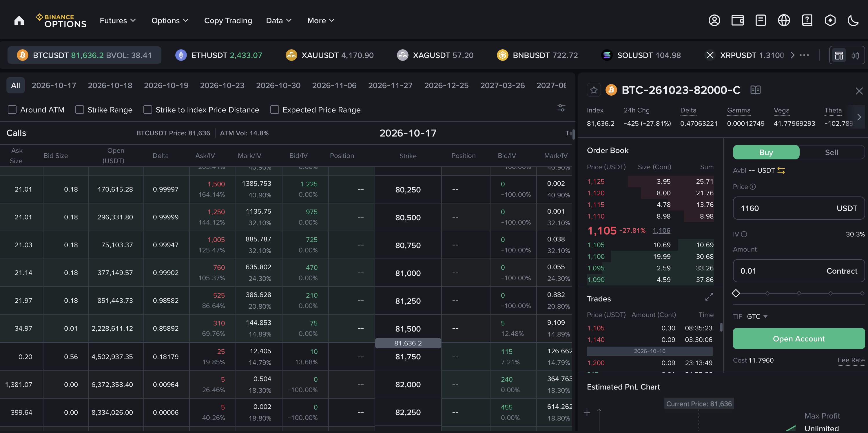Enable Strike Range checkbox
The height and width of the screenshot is (433, 868).
79,110
